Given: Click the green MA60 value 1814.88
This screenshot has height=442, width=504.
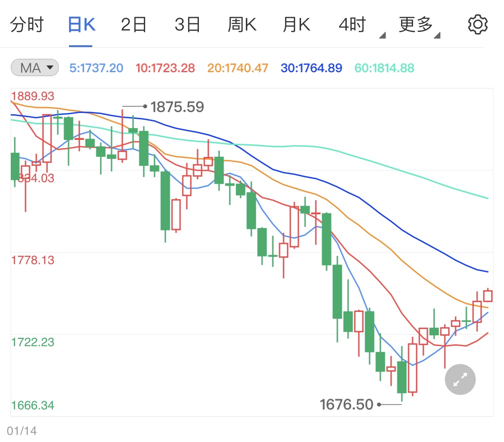Looking at the screenshot, I should click(x=384, y=67).
